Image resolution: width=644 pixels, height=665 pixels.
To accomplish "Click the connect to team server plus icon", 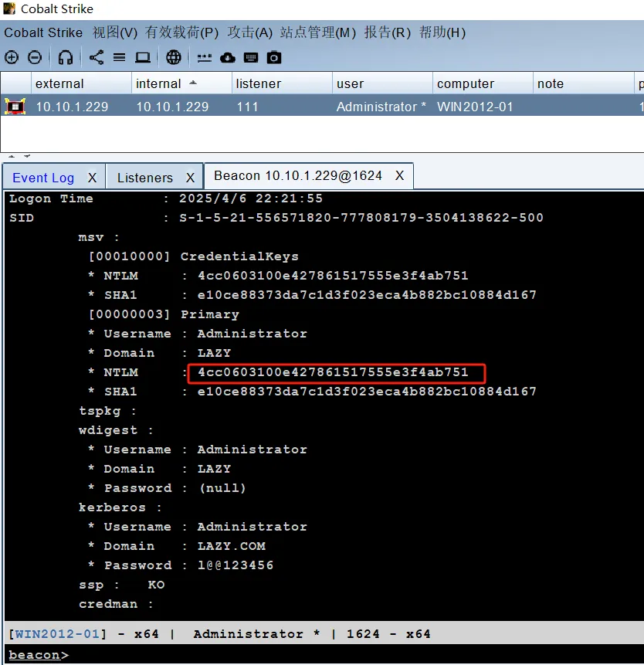I will tap(12, 57).
